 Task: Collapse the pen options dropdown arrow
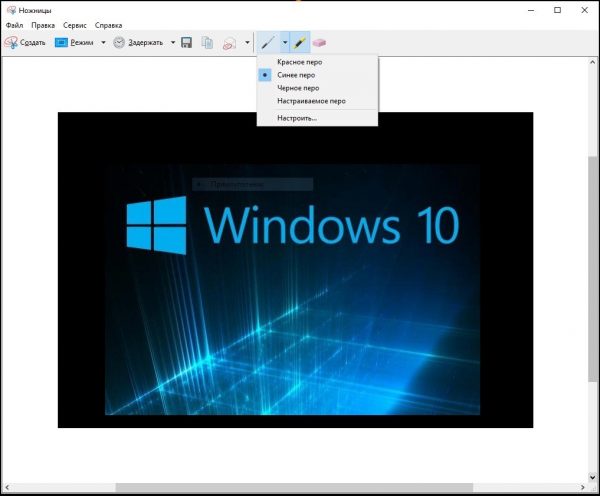[285, 42]
